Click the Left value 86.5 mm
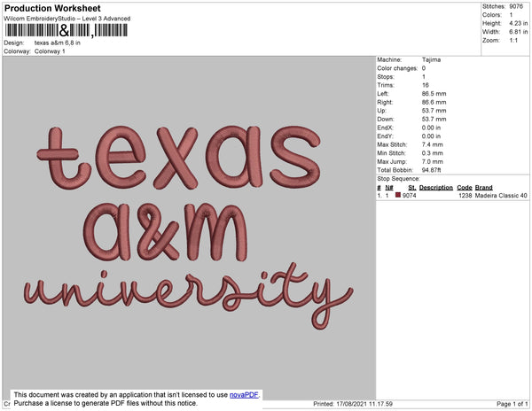Image resolution: width=532 pixels, height=411 pixels. pos(434,94)
